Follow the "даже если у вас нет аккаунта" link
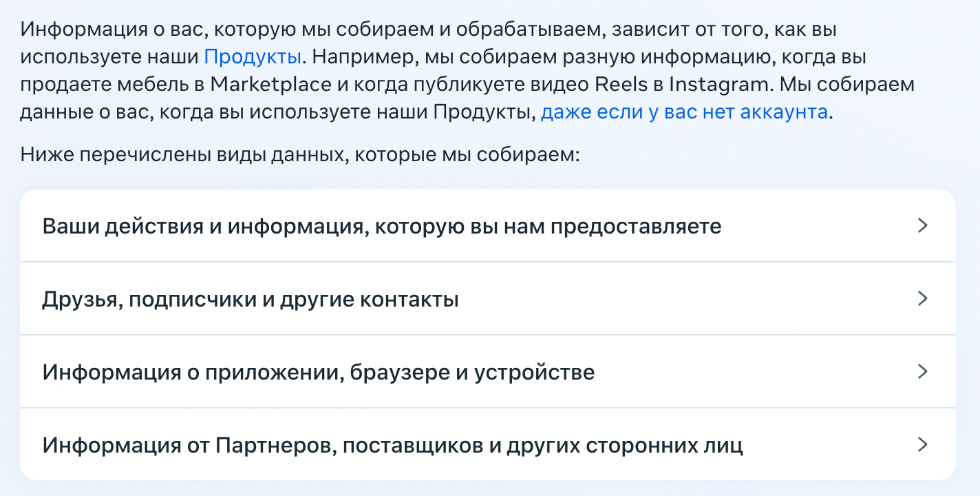The width and height of the screenshot is (980, 496). tap(684, 112)
